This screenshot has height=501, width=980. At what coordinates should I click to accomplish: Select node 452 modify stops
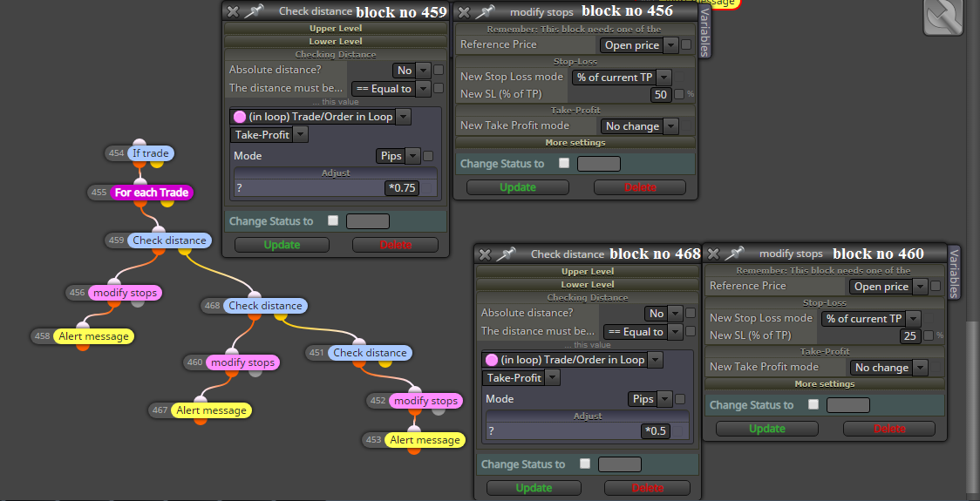coord(425,401)
